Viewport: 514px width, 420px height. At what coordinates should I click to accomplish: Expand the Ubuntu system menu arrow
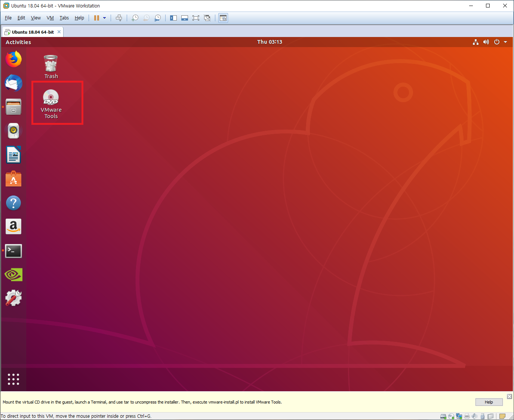coord(505,42)
